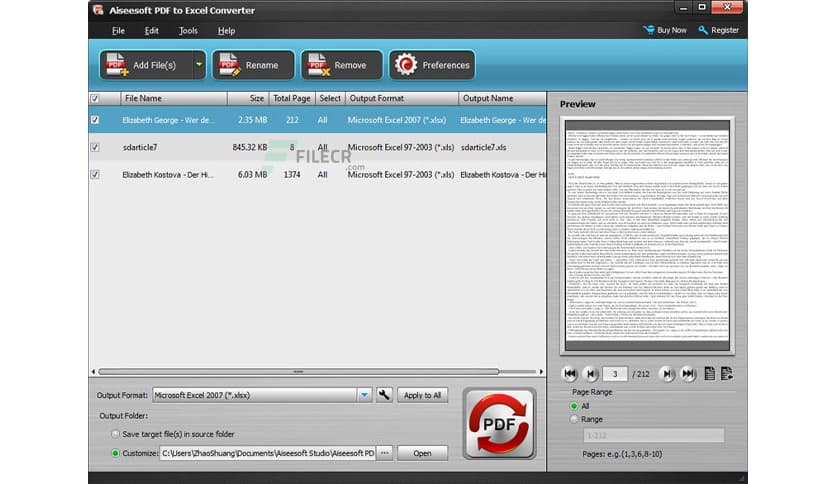Go to the last preview page
The width and height of the screenshot is (836, 484).
tap(688, 374)
